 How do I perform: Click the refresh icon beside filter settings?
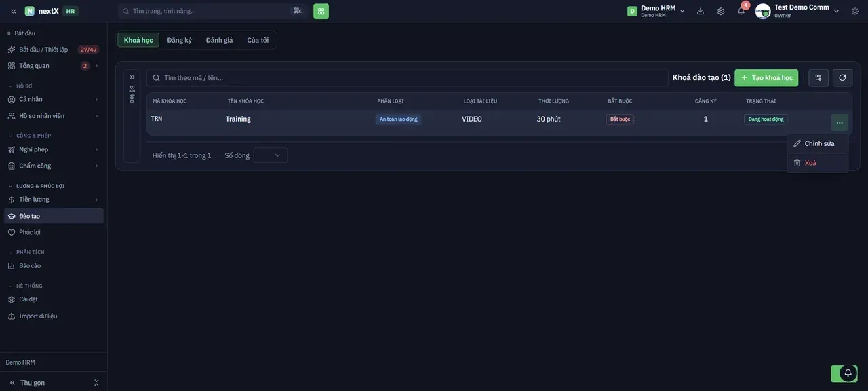[x=842, y=77]
